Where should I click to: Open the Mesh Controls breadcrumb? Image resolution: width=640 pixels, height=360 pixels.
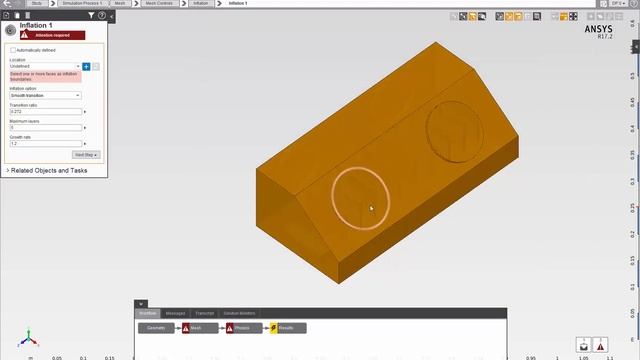159,3
